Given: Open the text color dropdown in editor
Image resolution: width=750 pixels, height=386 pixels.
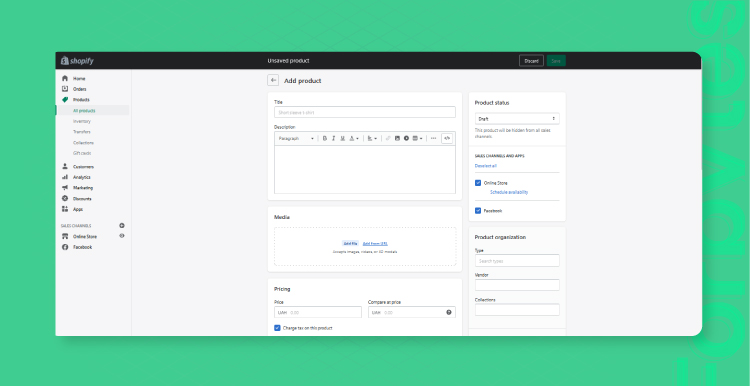Looking at the screenshot, I should point(354,138).
